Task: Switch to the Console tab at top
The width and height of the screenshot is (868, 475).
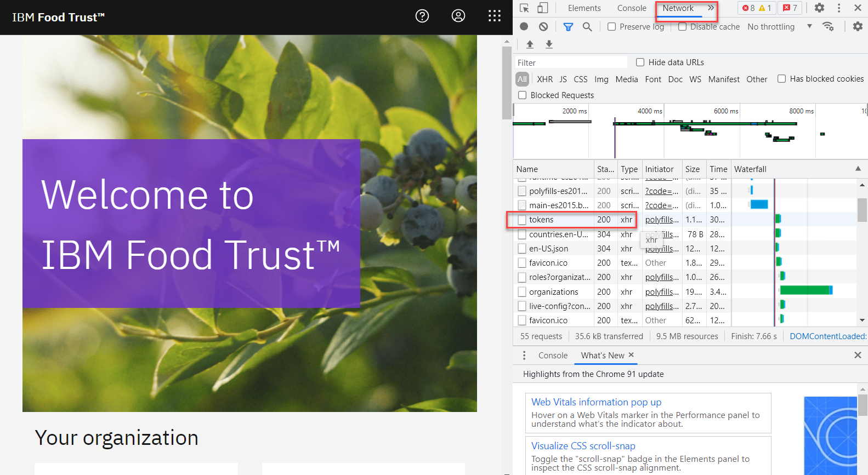Action: coord(632,8)
